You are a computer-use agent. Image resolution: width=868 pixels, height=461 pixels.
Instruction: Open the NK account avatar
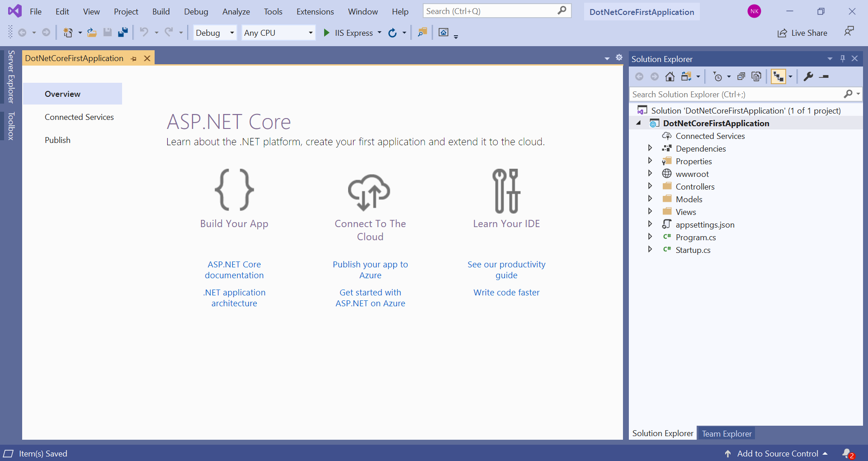point(754,11)
